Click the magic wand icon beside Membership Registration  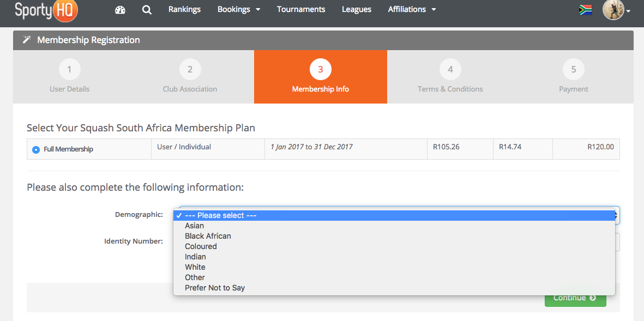[27, 40]
